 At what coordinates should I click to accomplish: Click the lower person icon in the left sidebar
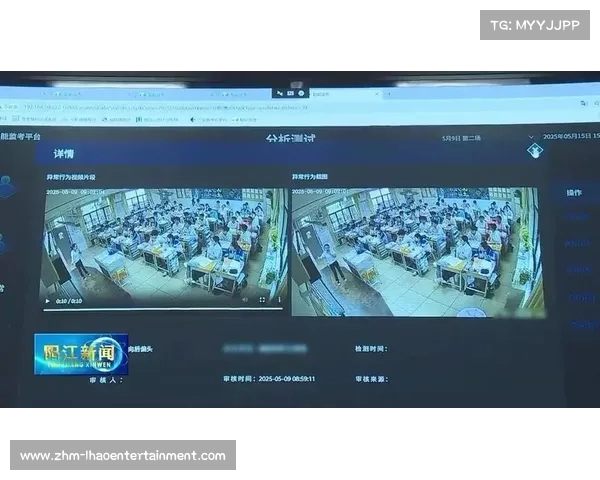[2, 244]
